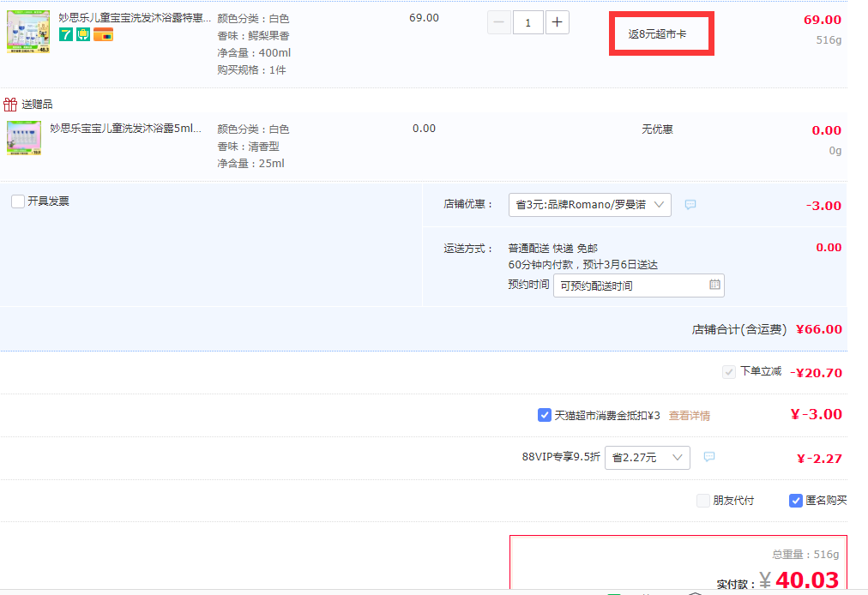This screenshot has height=595, width=868.
Task: Click the 无优惠 text in gift row
Action: [657, 129]
